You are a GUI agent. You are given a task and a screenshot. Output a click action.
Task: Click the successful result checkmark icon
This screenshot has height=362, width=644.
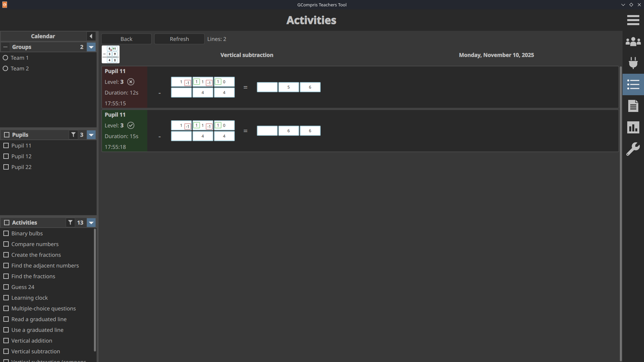[x=131, y=125]
